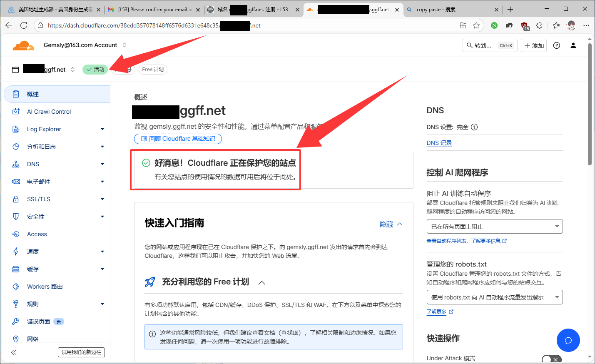Open the robots.txt instruction dropdown
This screenshot has width=595, height=364.
[494, 297]
